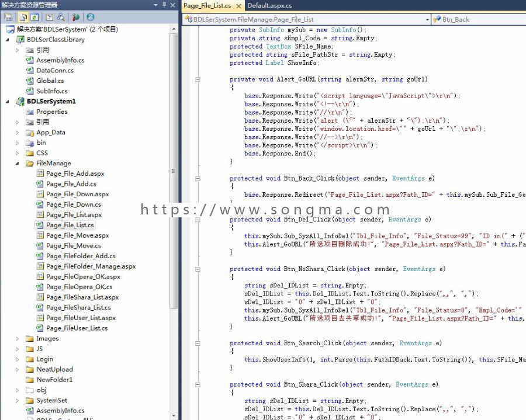The height and width of the screenshot is (420, 526).
Task: Select Page_File_Down.cs in tree
Action: tap(73, 204)
